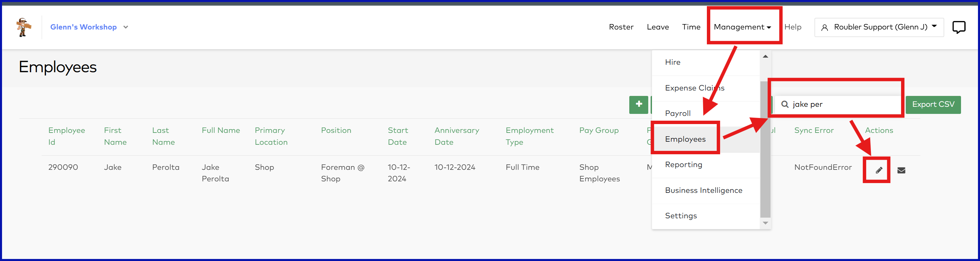This screenshot has width=980, height=261.
Task: Click the Glenn's Workshop carpenter logo
Action: click(23, 27)
